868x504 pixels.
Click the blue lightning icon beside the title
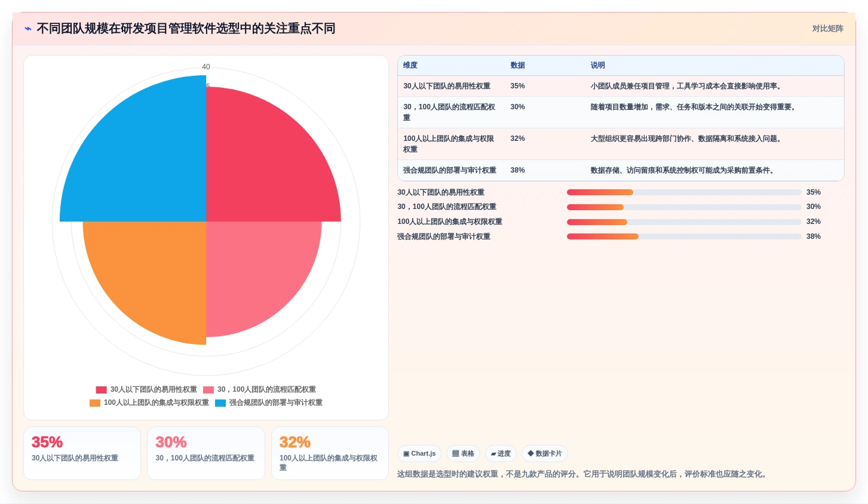[27, 29]
